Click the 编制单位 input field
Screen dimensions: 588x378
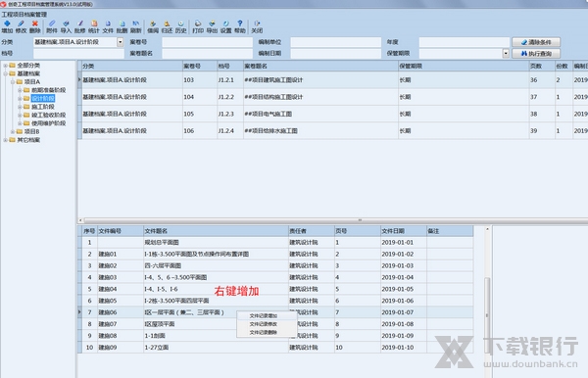tap(335, 42)
